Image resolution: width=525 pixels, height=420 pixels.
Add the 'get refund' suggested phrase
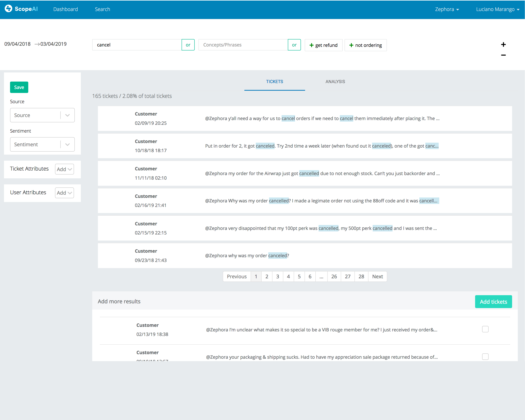(x=323, y=45)
